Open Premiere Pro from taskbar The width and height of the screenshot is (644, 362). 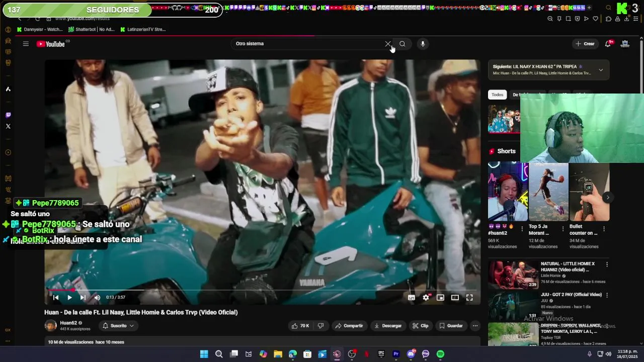(396, 354)
